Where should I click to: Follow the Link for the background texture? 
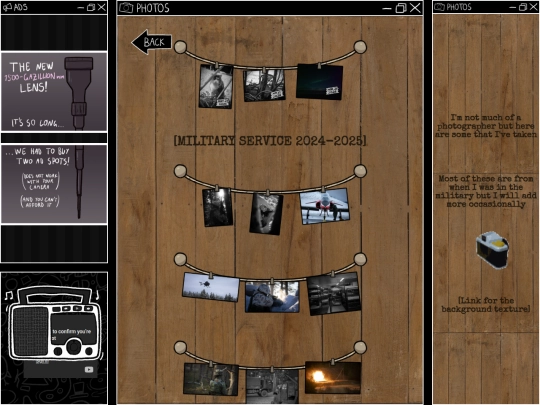486,305
